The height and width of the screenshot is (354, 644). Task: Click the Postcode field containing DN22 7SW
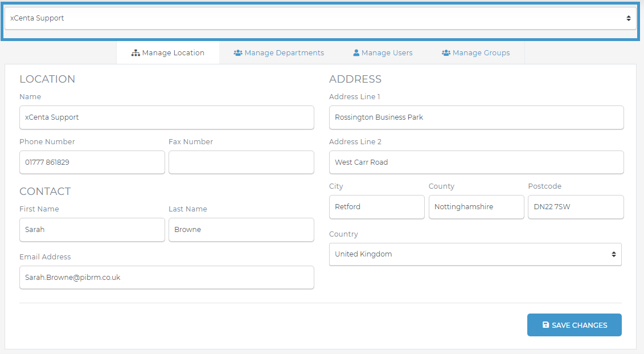(x=576, y=207)
